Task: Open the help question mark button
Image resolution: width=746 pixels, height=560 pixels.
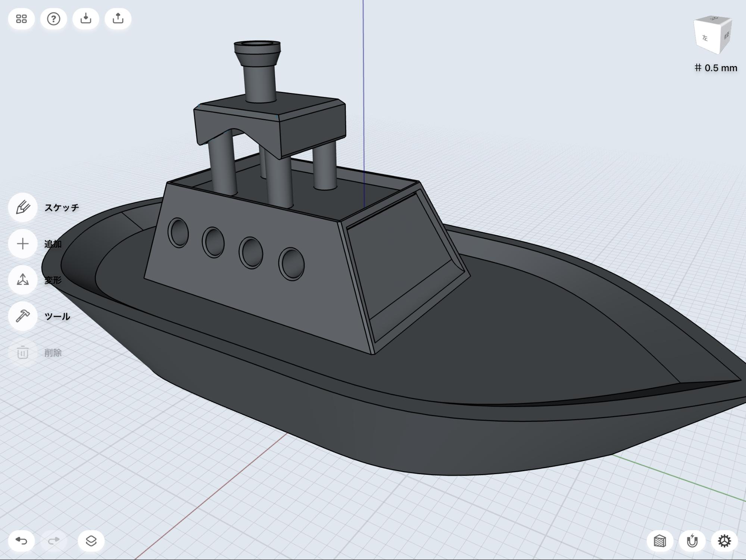Action: pyautogui.click(x=54, y=19)
